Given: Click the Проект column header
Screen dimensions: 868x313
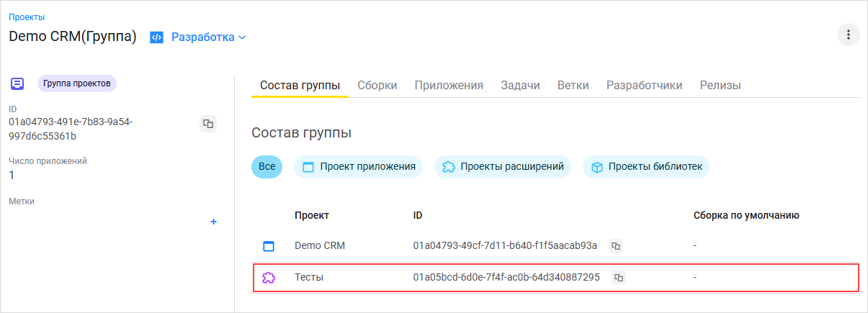Looking at the screenshot, I should [x=312, y=215].
